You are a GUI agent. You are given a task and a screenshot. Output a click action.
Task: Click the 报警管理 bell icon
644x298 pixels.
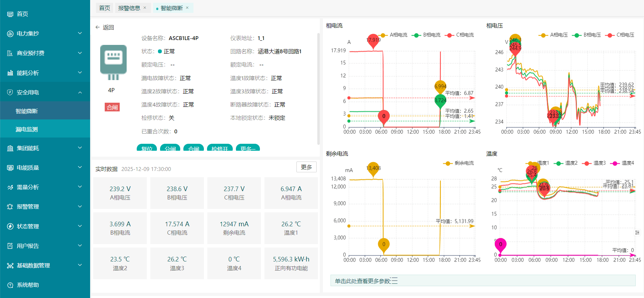pos(10,206)
